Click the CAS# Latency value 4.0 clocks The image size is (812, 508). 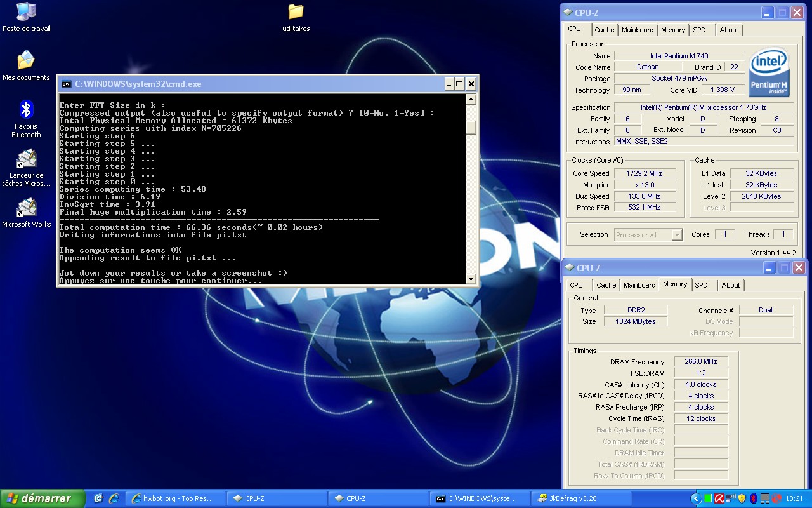click(701, 384)
